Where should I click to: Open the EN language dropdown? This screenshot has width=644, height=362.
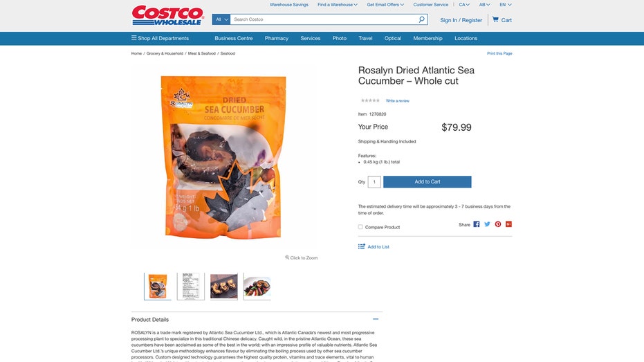click(506, 5)
